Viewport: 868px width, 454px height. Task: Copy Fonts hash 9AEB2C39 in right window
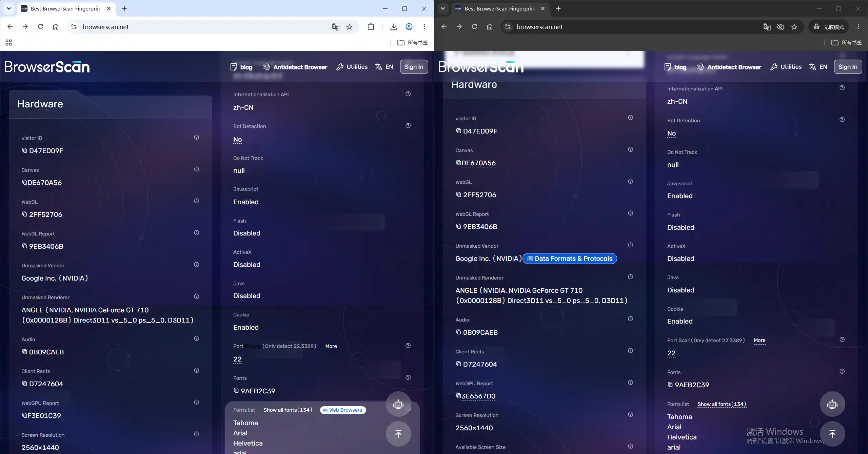tap(670, 385)
